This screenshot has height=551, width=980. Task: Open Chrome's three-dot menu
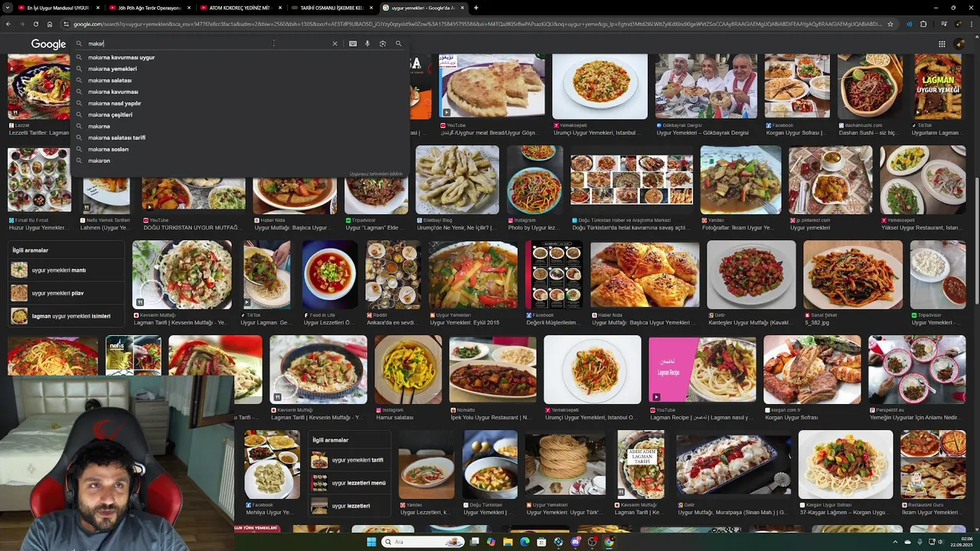click(x=972, y=24)
